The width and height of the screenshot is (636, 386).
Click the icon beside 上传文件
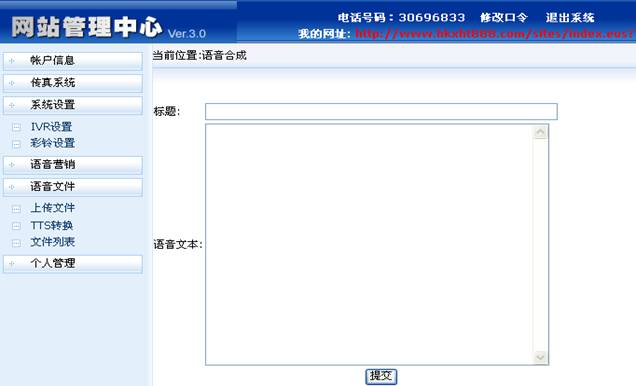pos(16,209)
